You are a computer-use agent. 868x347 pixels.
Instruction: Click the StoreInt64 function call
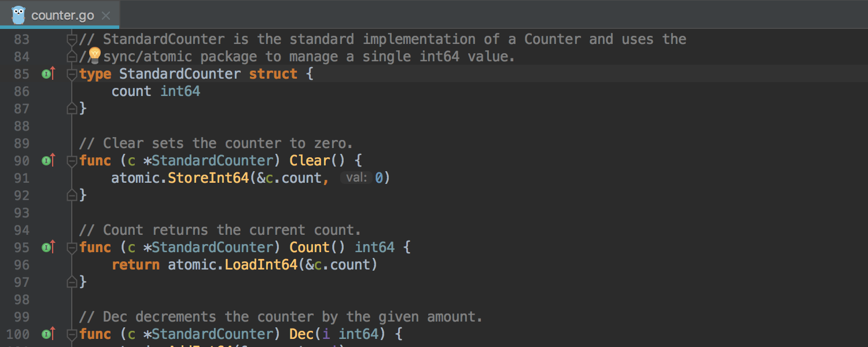point(208,178)
